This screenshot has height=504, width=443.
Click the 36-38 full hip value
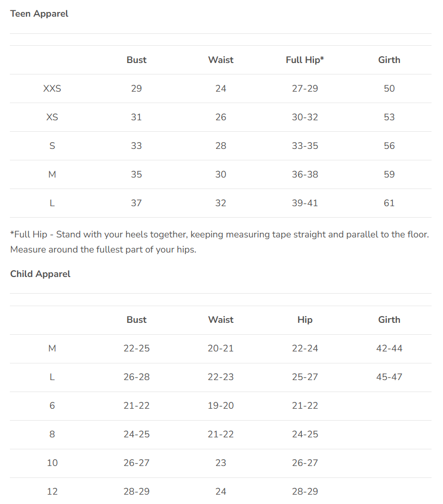305,174
